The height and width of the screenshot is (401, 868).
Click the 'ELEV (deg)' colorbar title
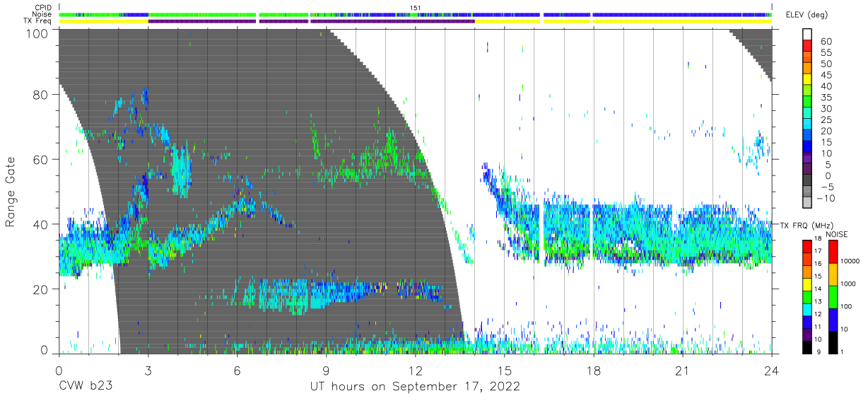807,15
